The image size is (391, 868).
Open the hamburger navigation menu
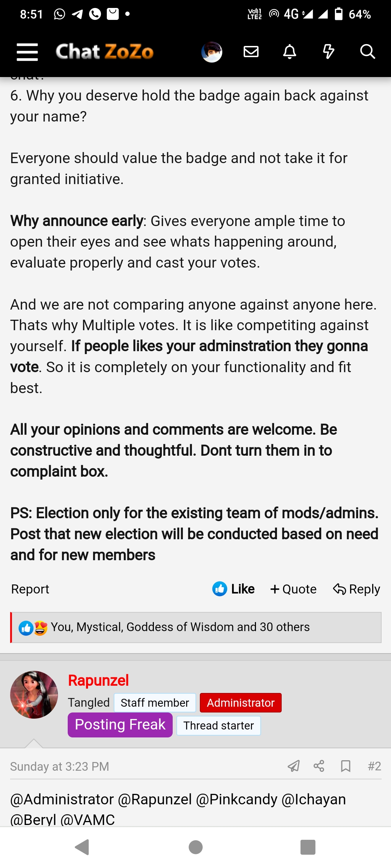coord(27,52)
